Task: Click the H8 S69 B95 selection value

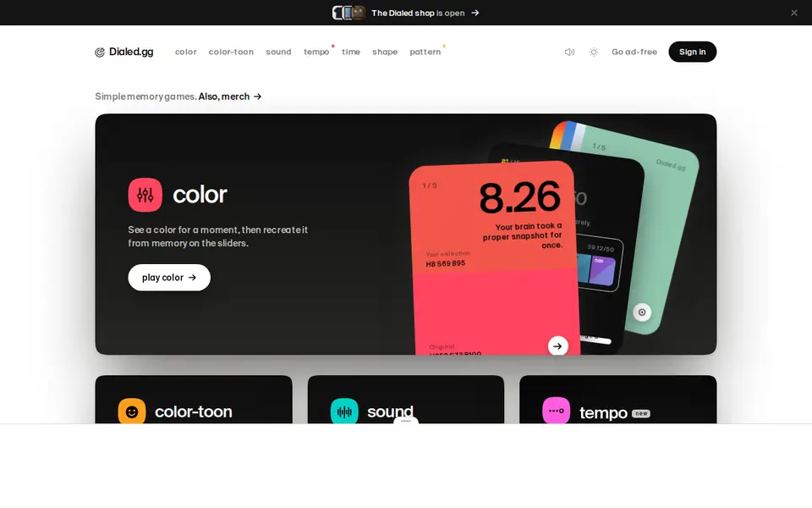Action: (x=446, y=264)
